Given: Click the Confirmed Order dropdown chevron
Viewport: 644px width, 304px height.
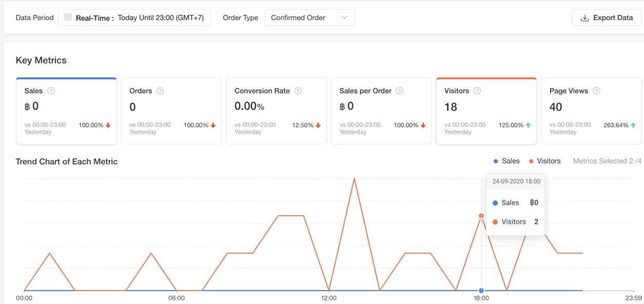Looking at the screenshot, I should 344,17.
